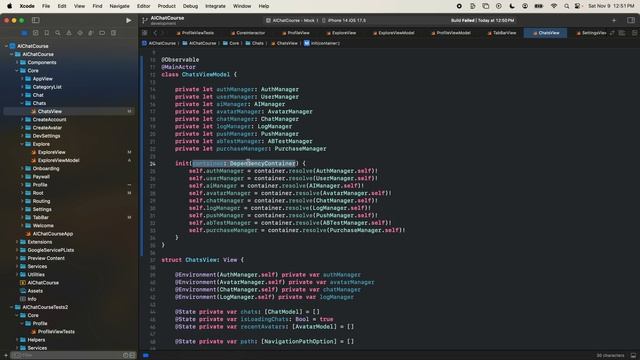The width and height of the screenshot is (640, 360).
Task: Open Wi-Fi status in menu bar
Action: (553, 6)
